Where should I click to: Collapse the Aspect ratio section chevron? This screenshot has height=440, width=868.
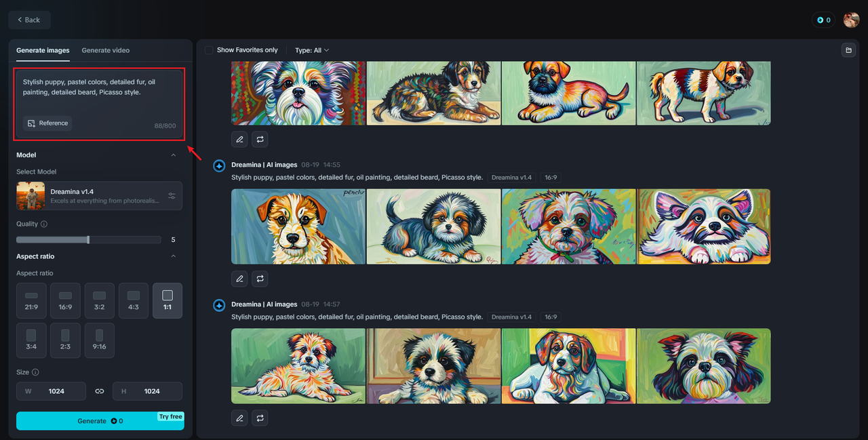(x=173, y=256)
